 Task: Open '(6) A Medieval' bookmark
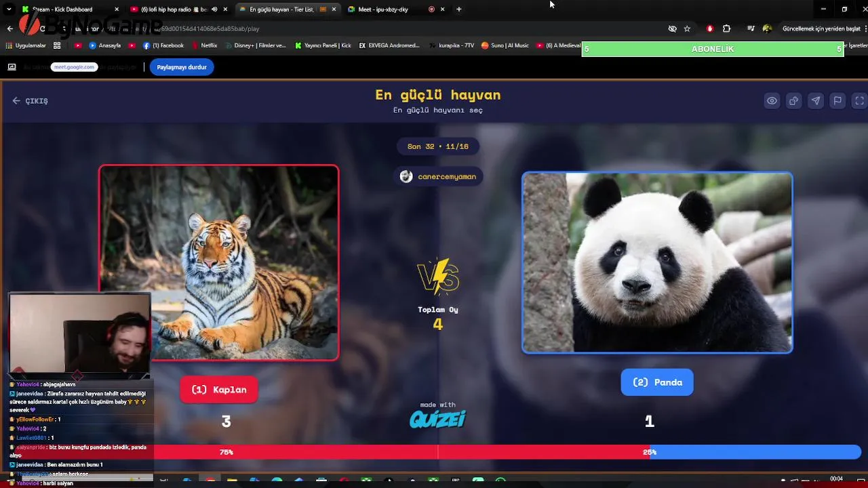[x=559, y=45]
